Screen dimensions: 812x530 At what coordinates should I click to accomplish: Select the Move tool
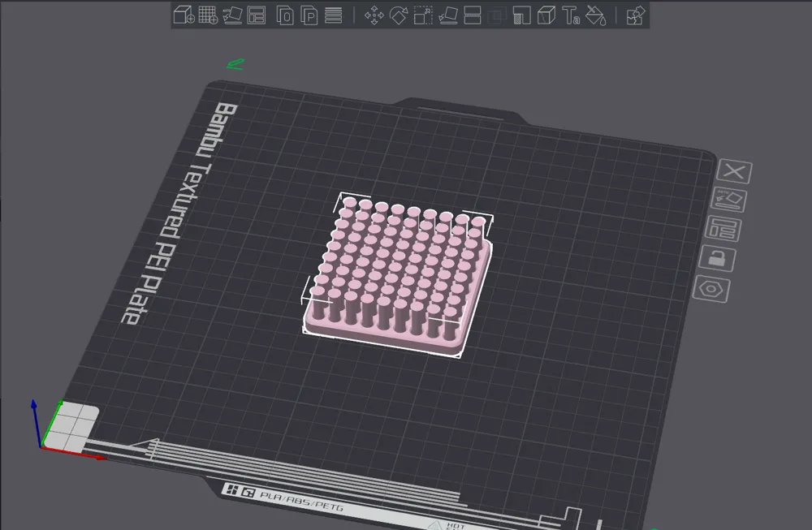pyautogui.click(x=374, y=16)
